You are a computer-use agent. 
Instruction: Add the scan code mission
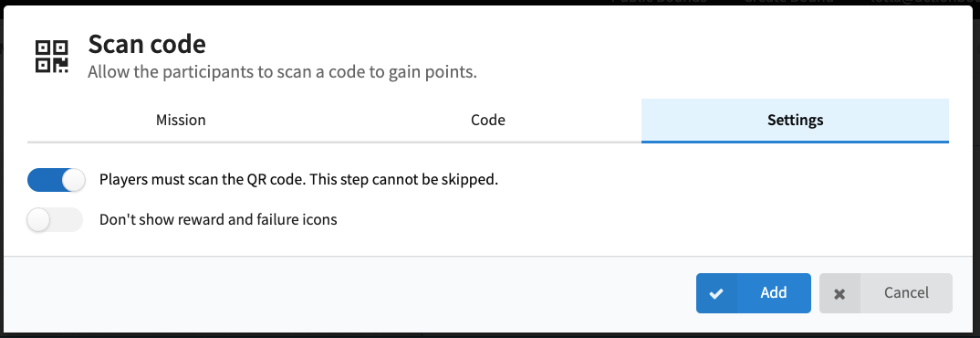pos(753,293)
